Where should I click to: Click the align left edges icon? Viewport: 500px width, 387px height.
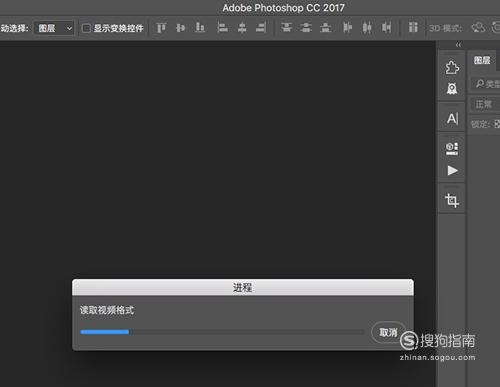click(222, 28)
